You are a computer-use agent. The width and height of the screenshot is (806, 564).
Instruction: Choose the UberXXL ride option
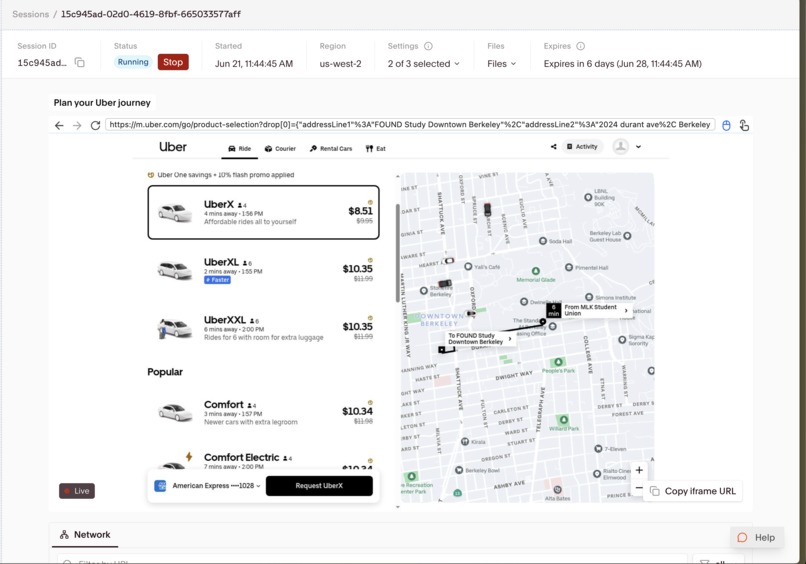click(263, 328)
